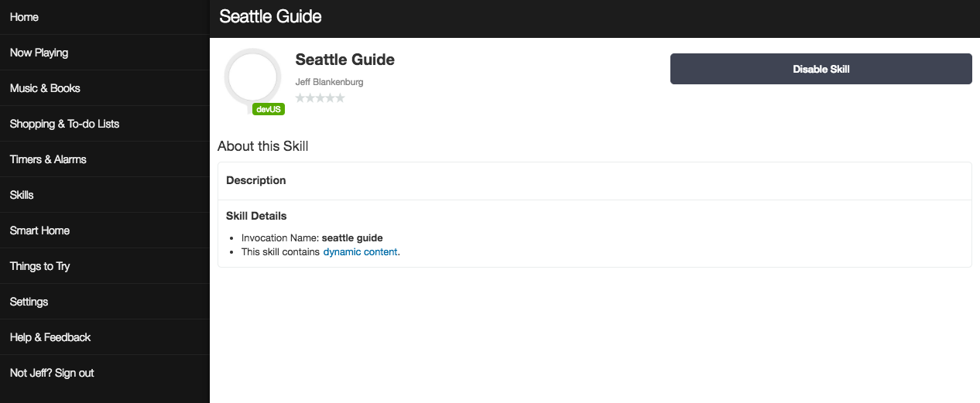Open Settings from the sidebar

(x=29, y=302)
